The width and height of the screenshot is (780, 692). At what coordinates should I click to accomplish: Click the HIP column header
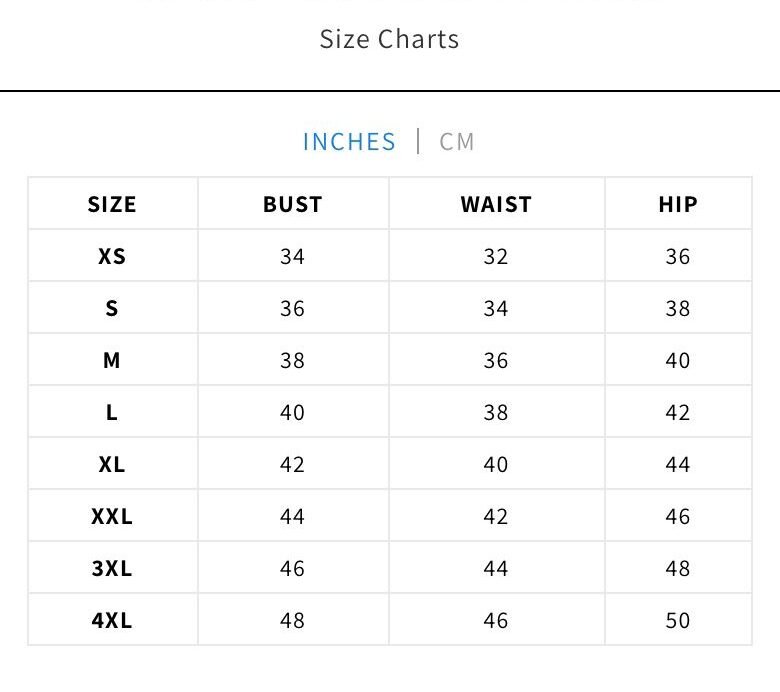[678, 205]
